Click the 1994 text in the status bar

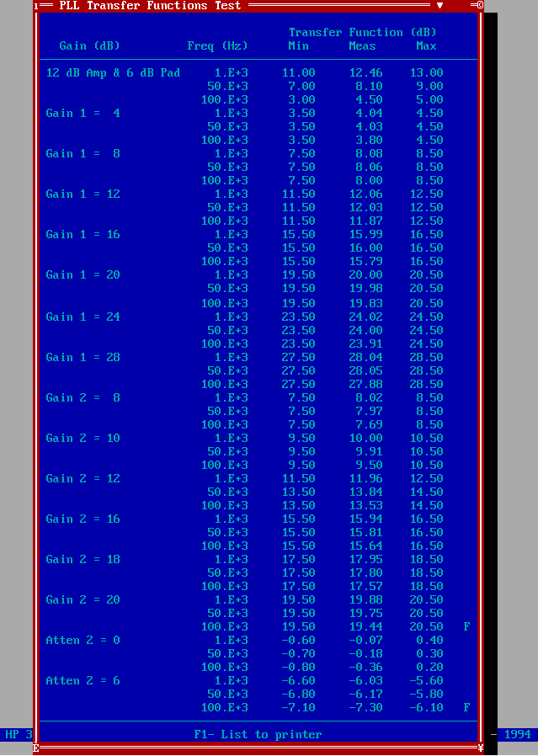(x=517, y=734)
